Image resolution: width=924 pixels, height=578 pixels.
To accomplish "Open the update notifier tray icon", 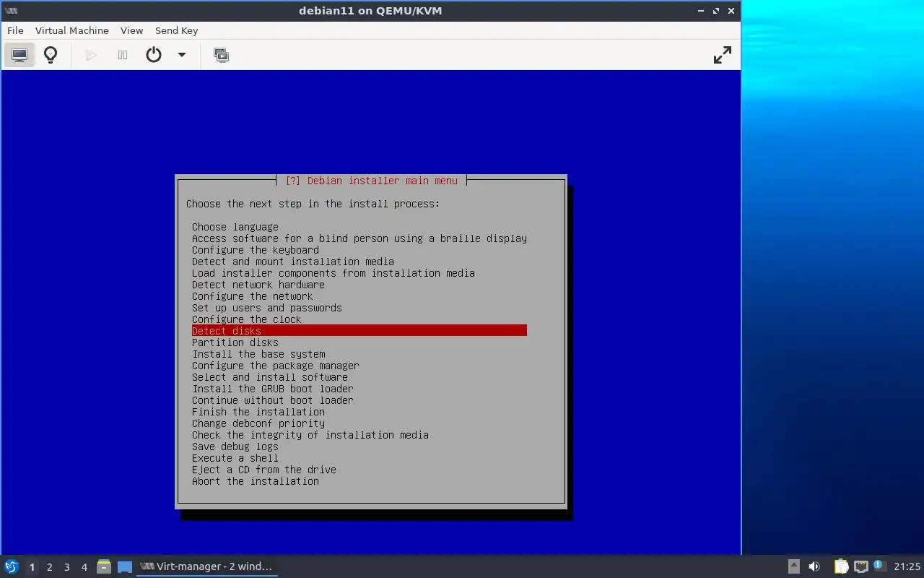I will click(x=879, y=566).
